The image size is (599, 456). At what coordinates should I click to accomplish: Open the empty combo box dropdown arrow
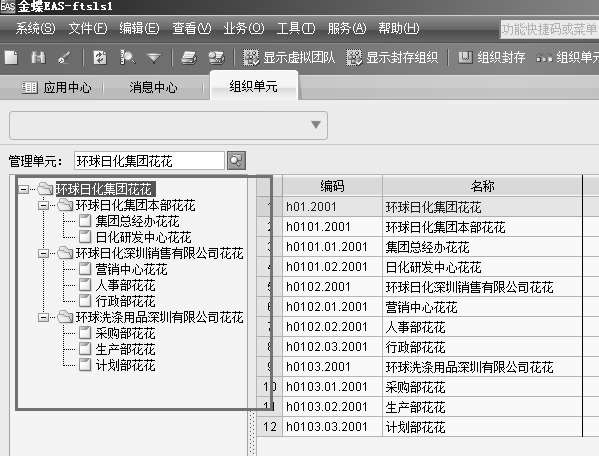(x=316, y=125)
